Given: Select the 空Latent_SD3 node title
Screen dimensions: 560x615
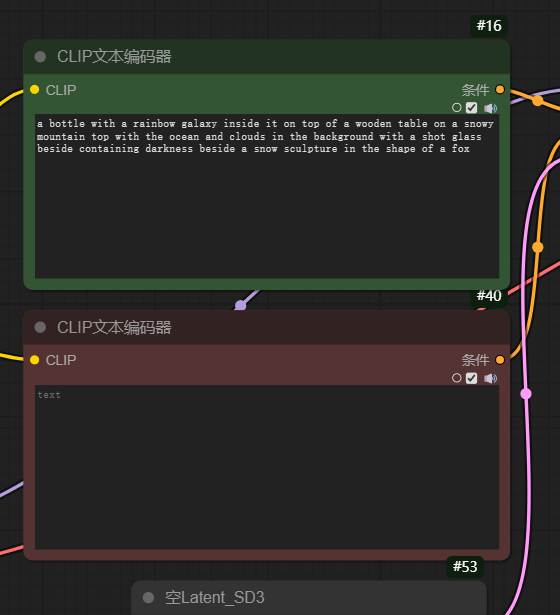Looking at the screenshot, I should point(215,598).
